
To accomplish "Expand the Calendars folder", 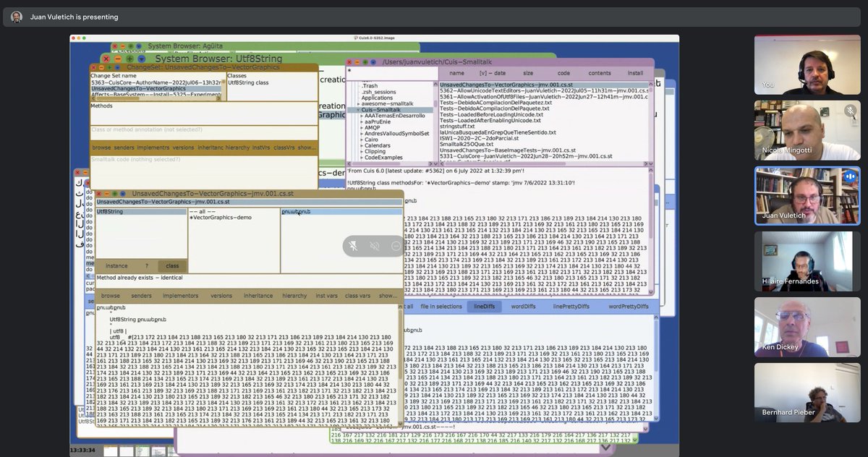I will tap(361, 145).
